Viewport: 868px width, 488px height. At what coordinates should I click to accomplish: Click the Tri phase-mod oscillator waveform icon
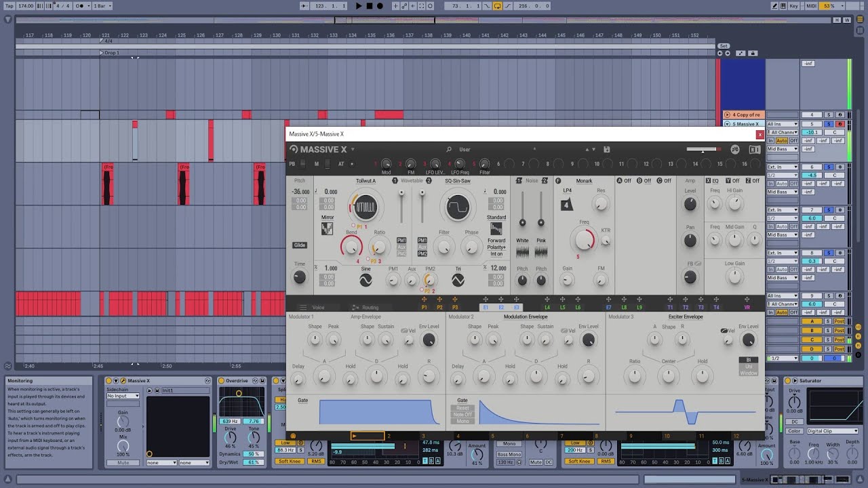coord(458,279)
